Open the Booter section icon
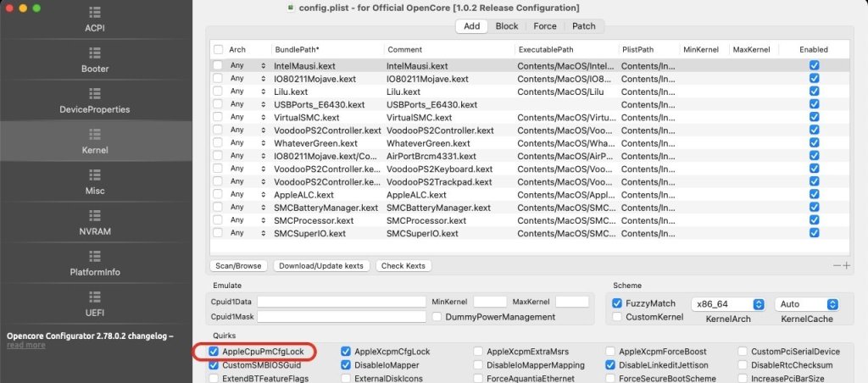The width and height of the screenshot is (868, 383). click(x=95, y=53)
